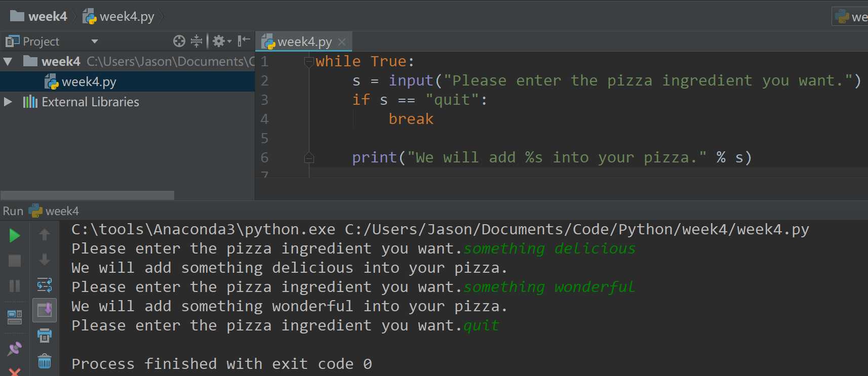868x376 pixels.
Task: Click line number 6 in the gutter
Action: (264, 158)
